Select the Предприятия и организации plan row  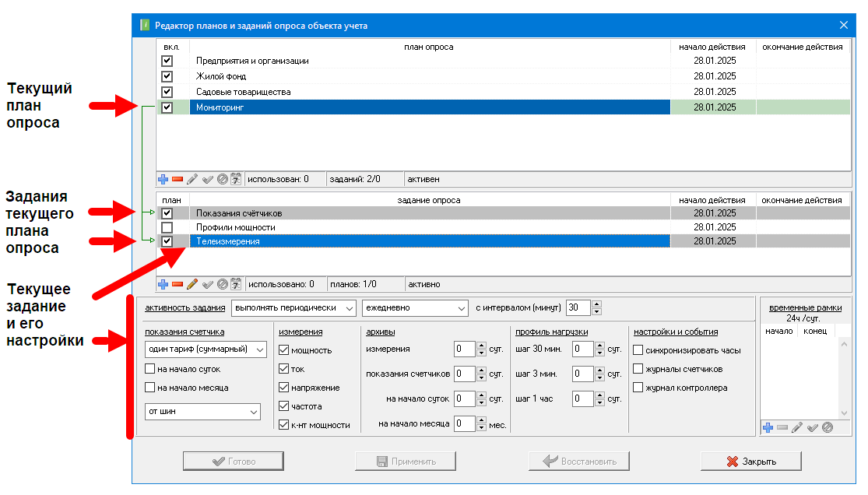504,61
